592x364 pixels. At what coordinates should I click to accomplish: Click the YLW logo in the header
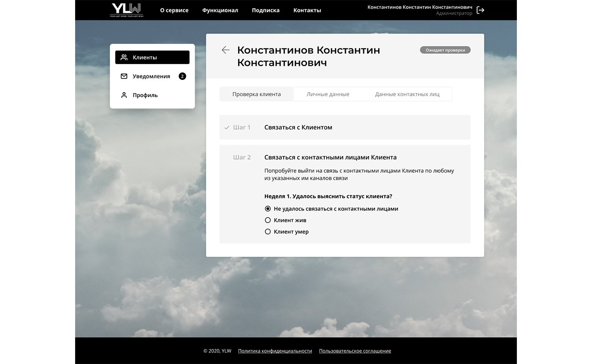click(x=126, y=10)
